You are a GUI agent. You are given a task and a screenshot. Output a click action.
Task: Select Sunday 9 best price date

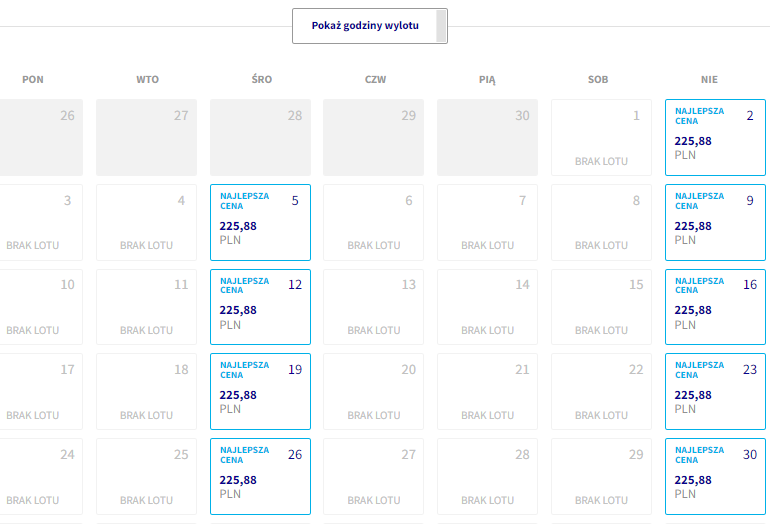coord(715,222)
